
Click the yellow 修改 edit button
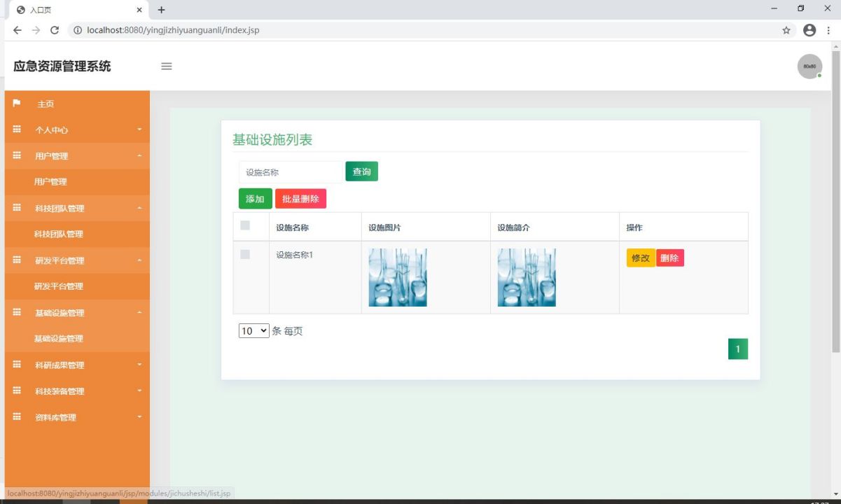point(641,258)
